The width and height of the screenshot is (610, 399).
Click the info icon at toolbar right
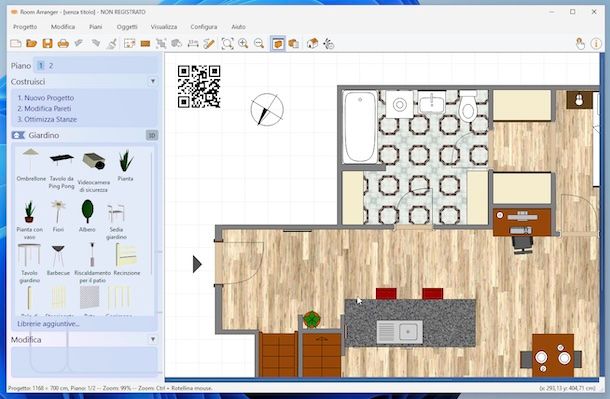(596, 44)
